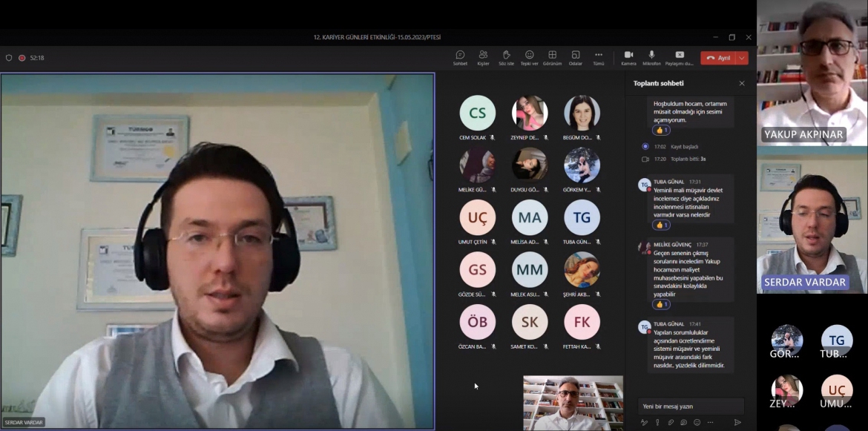The height and width of the screenshot is (431, 868).
Task: Click MELİKE GÜVENÇ sender name in chat
Action: pos(673,245)
